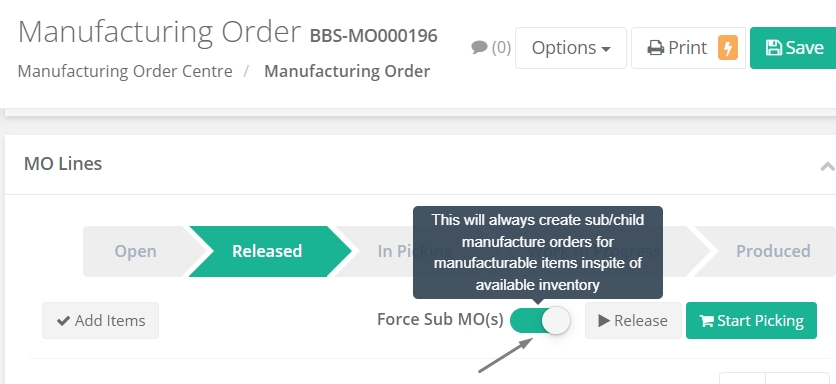Select the In Picking status stage
The height and width of the screenshot is (384, 836).
coord(395,251)
